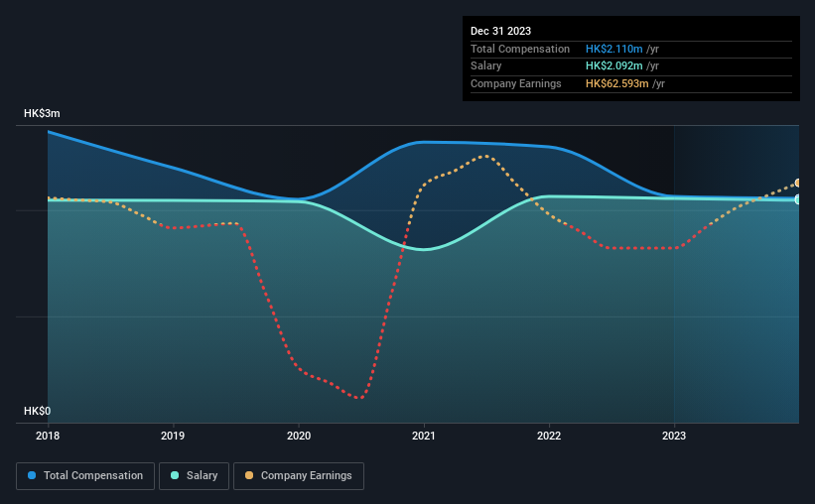Viewport: 815px width, 504px height.
Task: Click the blue Total Compensation legend dot
Action: tap(32, 475)
